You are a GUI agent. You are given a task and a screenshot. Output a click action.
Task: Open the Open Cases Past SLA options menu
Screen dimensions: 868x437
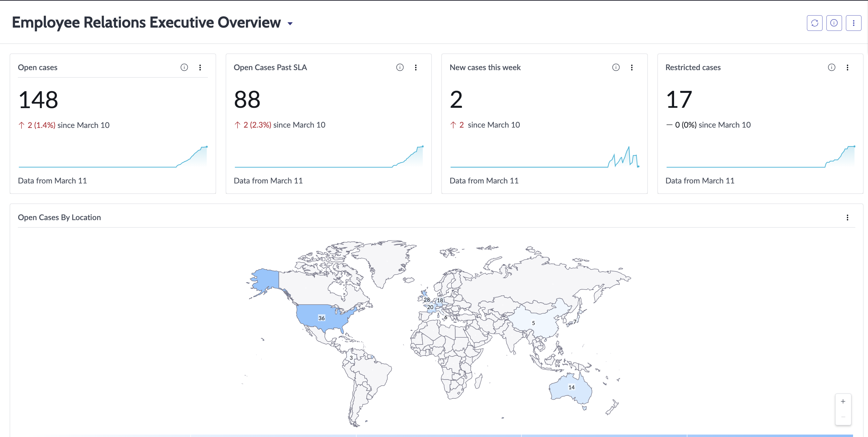pos(416,67)
